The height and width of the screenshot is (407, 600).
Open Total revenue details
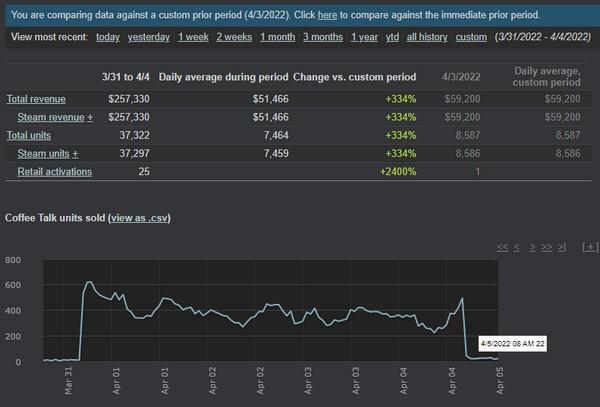pyautogui.click(x=36, y=99)
